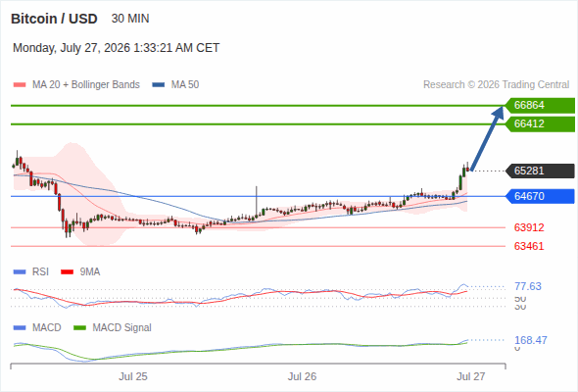Toggle the MACD blue legend entry

(x=37, y=327)
